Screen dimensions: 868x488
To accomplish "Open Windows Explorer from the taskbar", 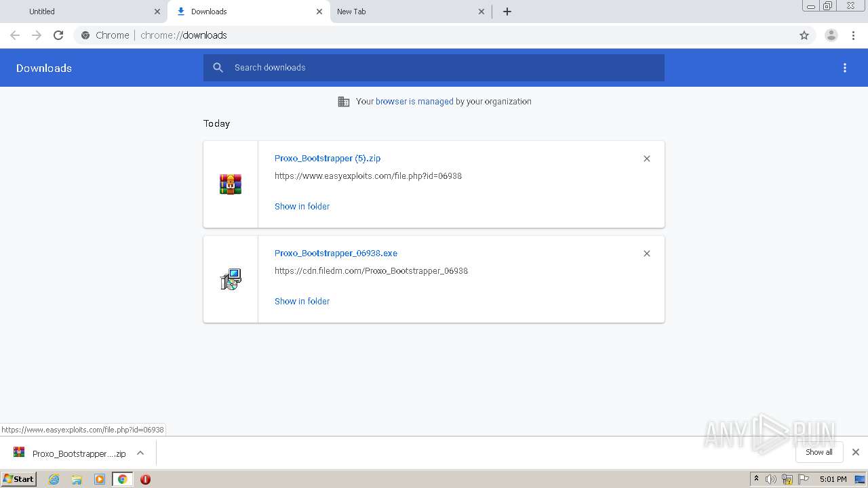I will tap(77, 479).
